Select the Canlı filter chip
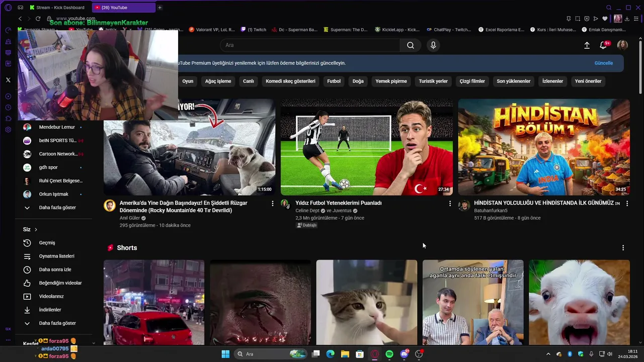Screen dimensions: 644x362 tap(249, 81)
